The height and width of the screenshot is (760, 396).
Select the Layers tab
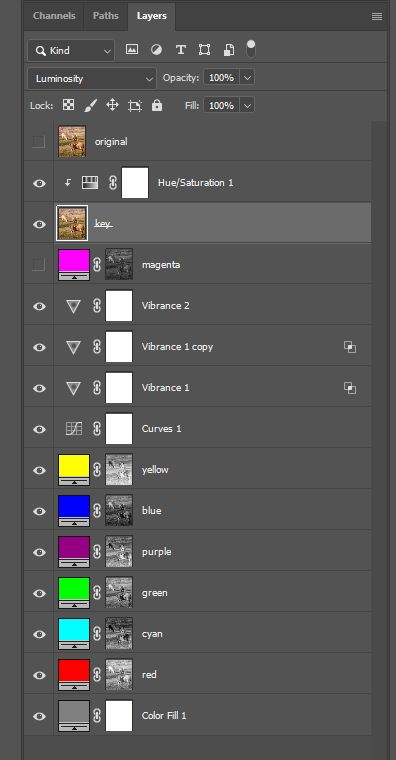(152, 16)
